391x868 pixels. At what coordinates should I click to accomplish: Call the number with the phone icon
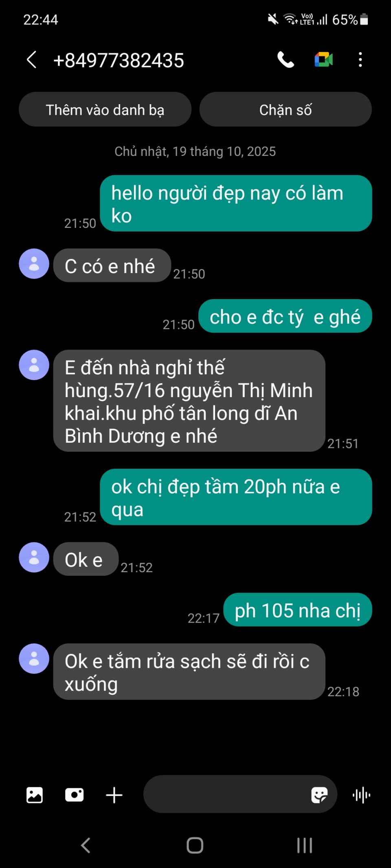(x=286, y=60)
